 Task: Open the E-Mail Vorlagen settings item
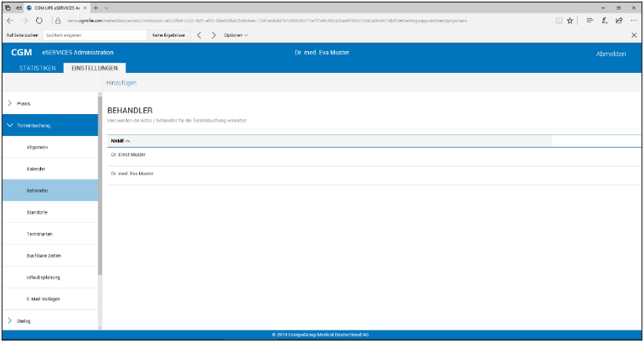[50, 299]
